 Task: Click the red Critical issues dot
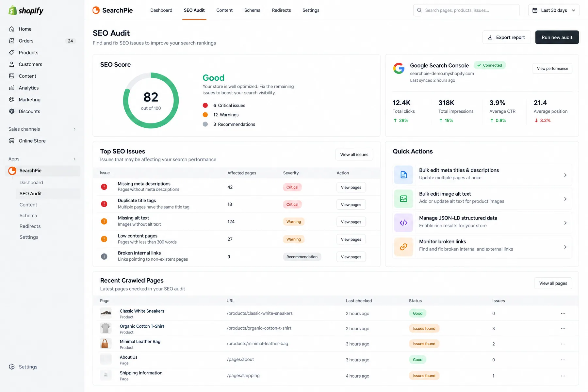click(205, 105)
